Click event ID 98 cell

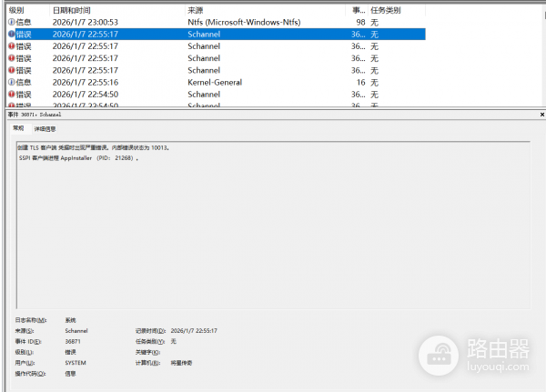(x=360, y=22)
